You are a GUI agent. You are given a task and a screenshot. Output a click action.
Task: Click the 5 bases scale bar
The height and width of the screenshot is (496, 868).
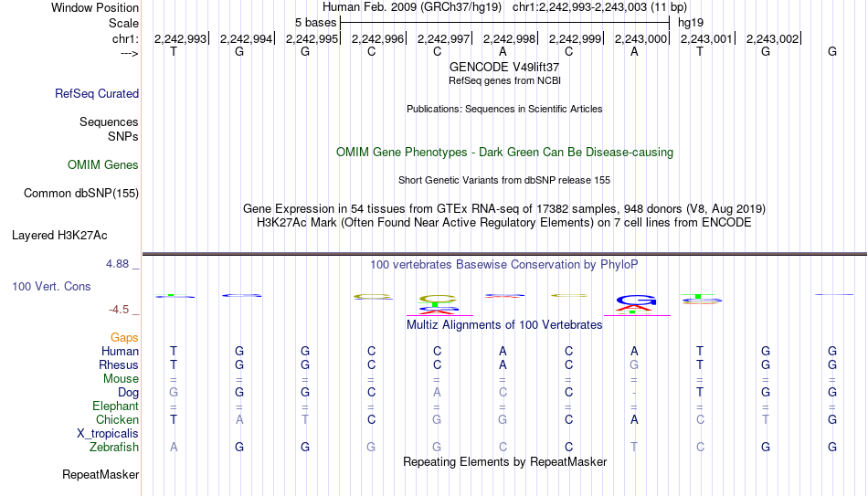[504, 23]
